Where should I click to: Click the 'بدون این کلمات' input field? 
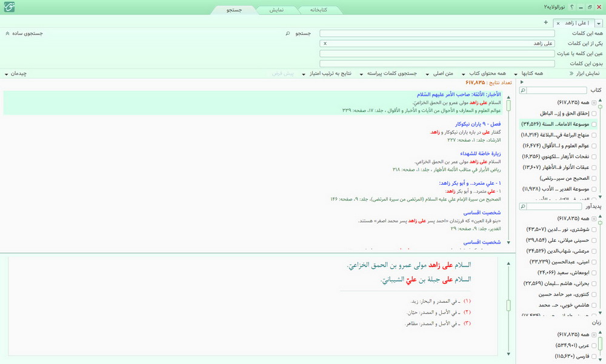(437, 64)
